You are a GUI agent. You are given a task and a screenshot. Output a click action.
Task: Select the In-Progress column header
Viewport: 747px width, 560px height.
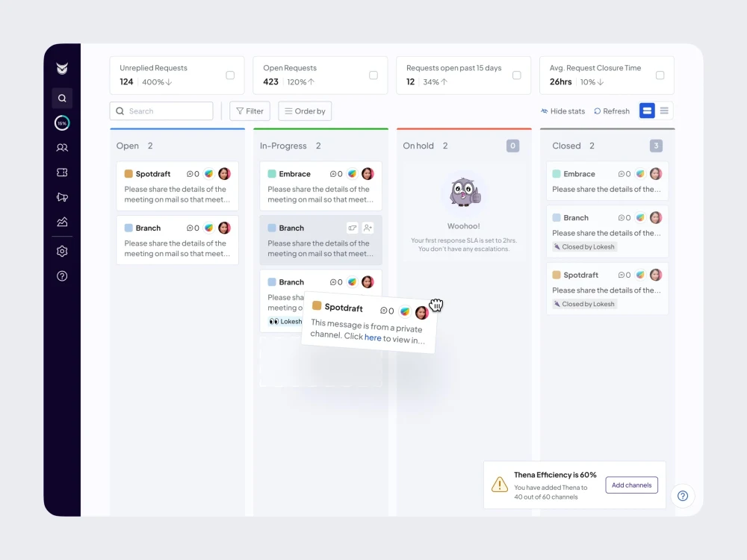click(283, 146)
